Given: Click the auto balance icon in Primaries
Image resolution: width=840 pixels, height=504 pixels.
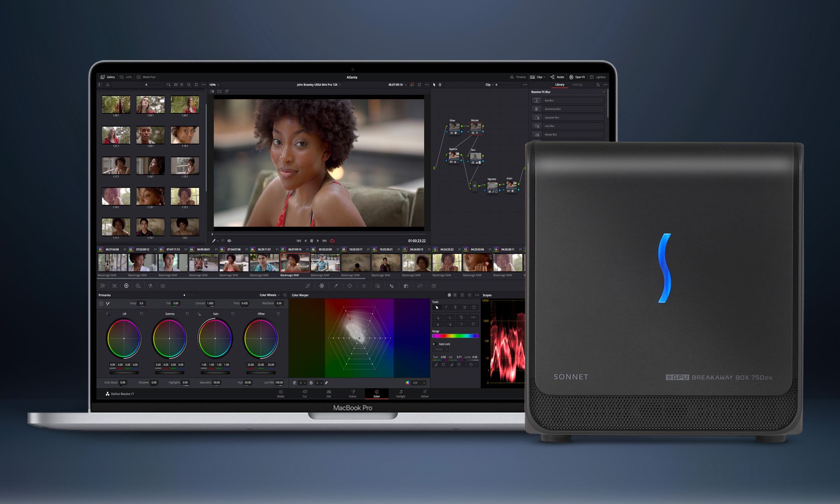Looking at the screenshot, I should coord(101,303).
